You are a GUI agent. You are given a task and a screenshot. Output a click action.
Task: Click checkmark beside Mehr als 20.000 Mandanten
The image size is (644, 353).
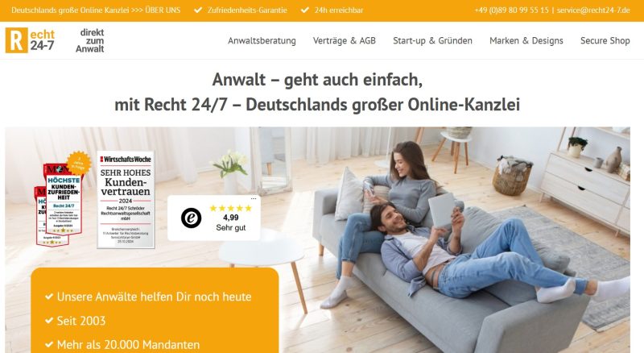pos(49,344)
